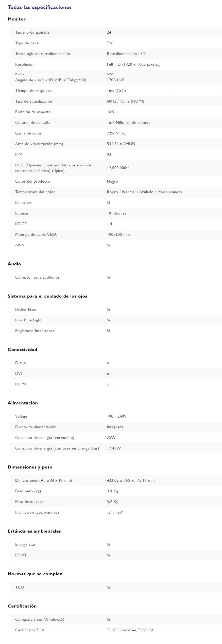Viewport: 222px width, 644px height.
Task: Click 'Sistema para el cuidado de los ojos' heading
Action: point(47,296)
